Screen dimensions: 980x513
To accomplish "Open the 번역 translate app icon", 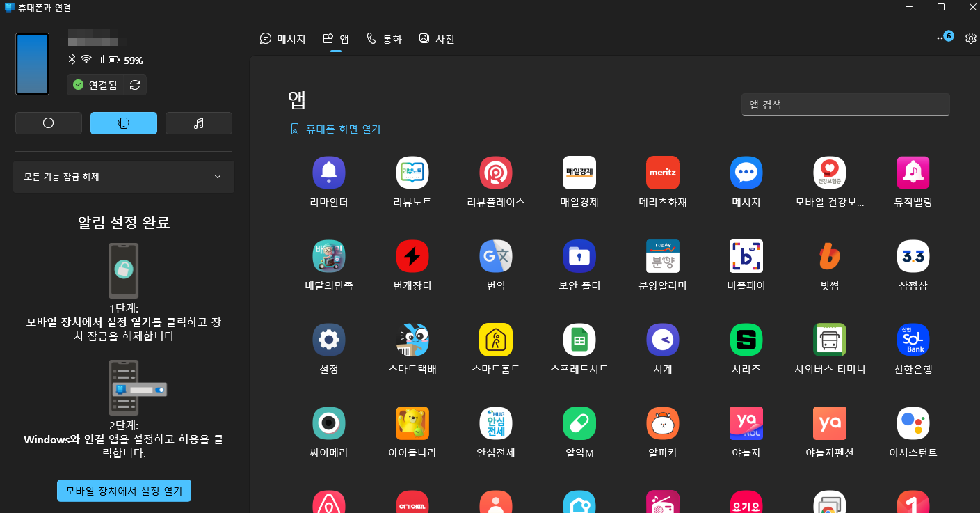I will [x=496, y=256].
